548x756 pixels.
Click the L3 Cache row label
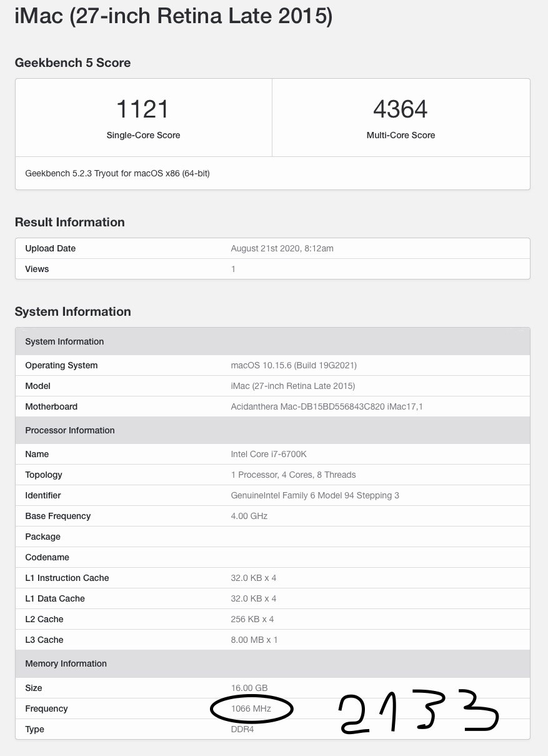point(44,640)
